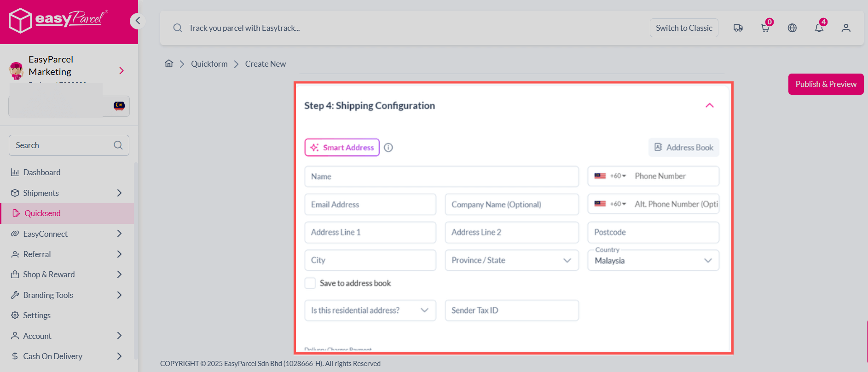868x372 pixels.
Task: Open the alt phone country code selector
Action: point(610,204)
